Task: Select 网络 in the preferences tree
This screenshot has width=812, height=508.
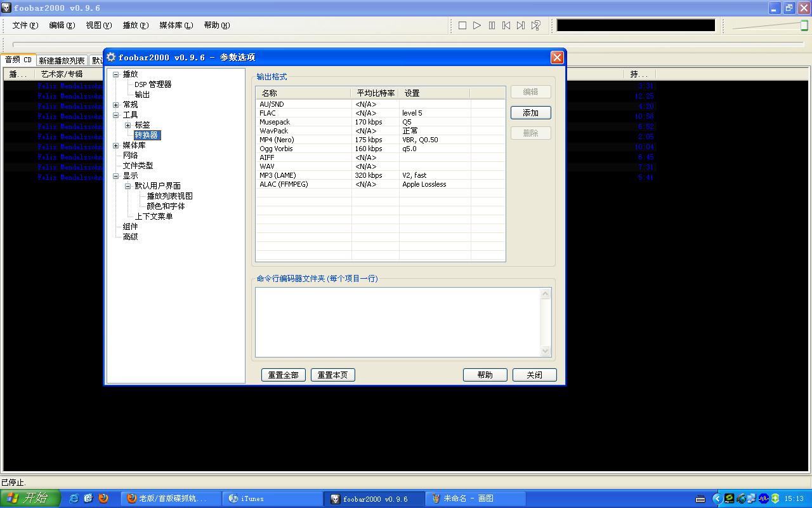Action: point(130,156)
